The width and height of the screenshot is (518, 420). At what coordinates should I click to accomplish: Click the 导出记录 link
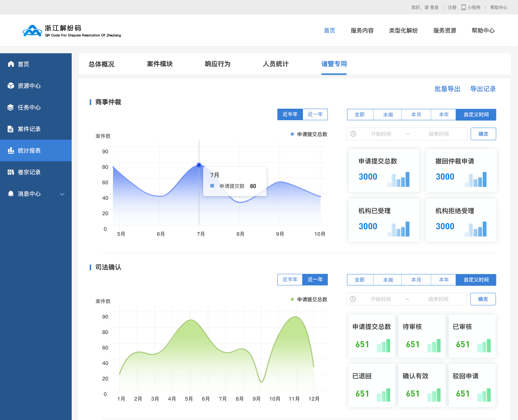click(x=483, y=89)
